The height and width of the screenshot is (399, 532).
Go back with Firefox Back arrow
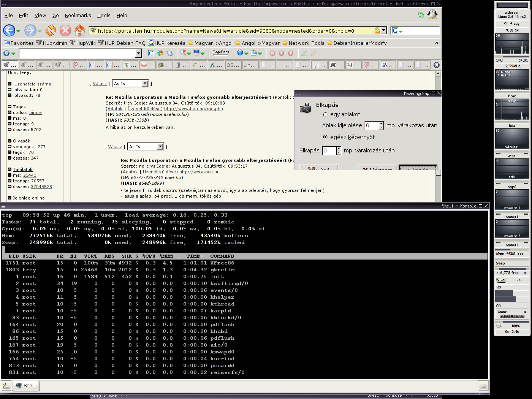[x=9, y=30]
